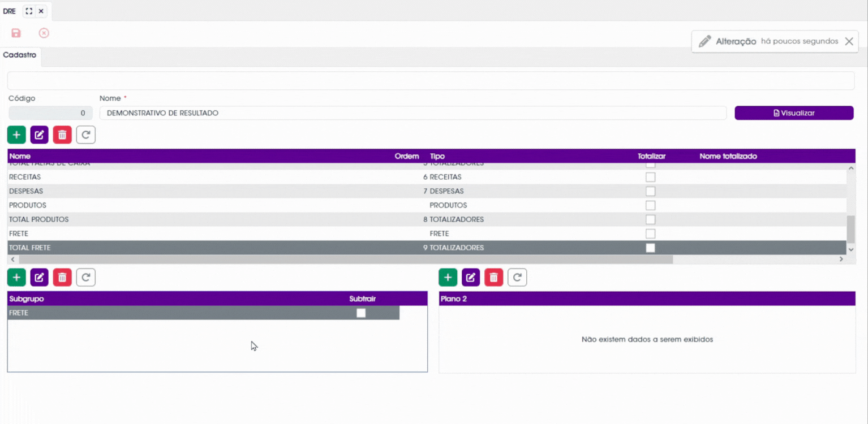The height and width of the screenshot is (424, 868).
Task: Toggle Totalizar for the DESPESAS row
Action: point(650,191)
